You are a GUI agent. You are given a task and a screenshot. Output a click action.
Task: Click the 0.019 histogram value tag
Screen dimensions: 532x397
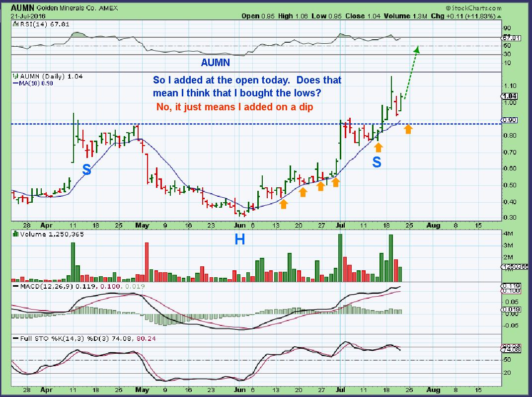pos(511,310)
